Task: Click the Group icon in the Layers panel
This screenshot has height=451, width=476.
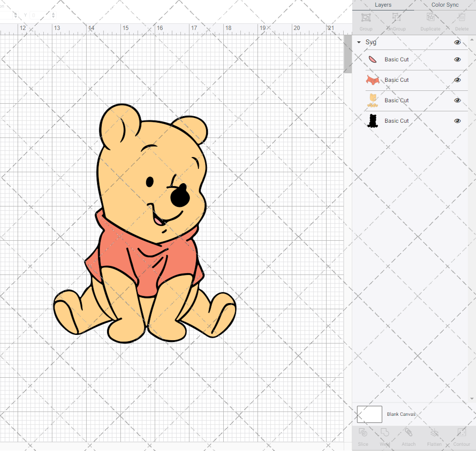Action: [x=366, y=18]
